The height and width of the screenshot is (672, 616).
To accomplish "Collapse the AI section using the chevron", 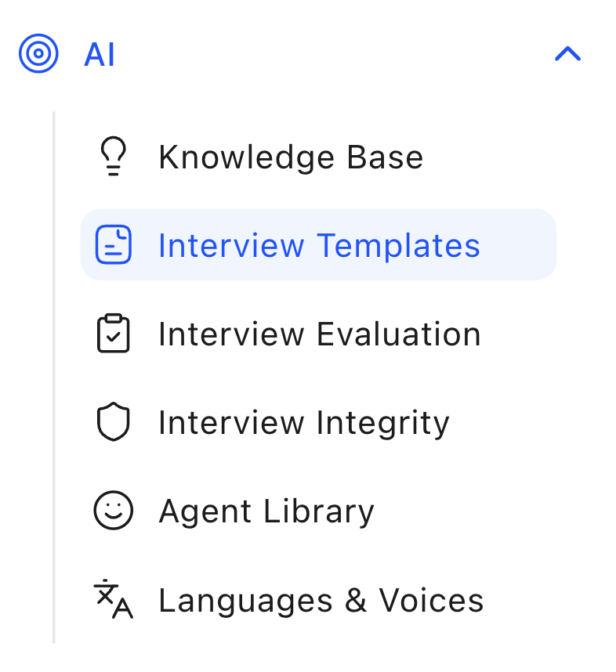I will (567, 54).
